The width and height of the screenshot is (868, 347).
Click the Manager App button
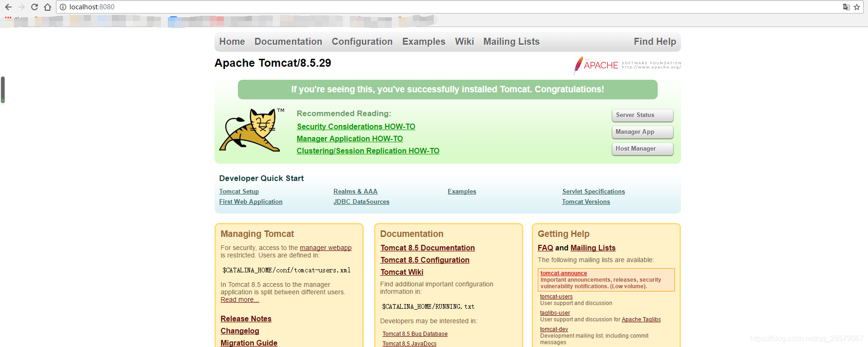(x=642, y=132)
